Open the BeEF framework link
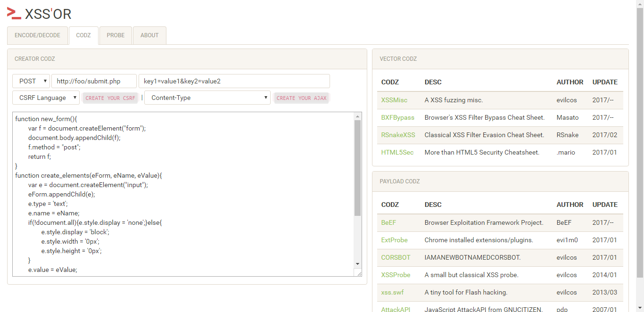Viewport: 644px width, 312px height. coord(388,222)
